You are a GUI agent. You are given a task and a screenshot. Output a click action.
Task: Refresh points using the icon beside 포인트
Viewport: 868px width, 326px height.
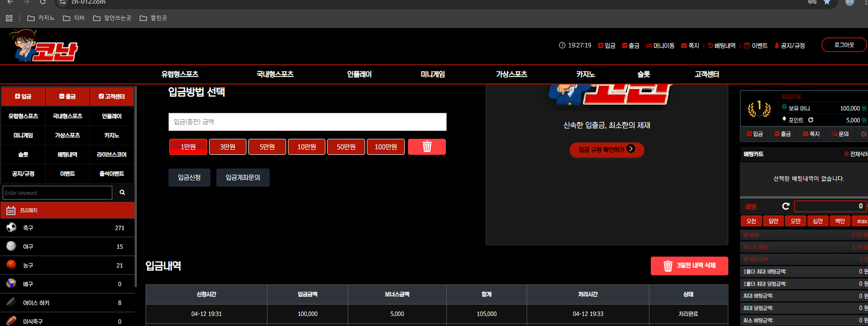click(810, 120)
